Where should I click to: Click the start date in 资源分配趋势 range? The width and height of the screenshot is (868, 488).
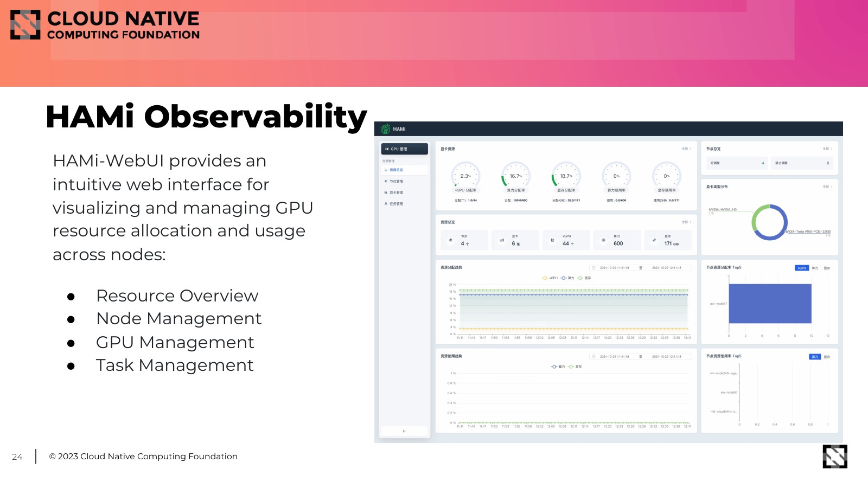click(614, 268)
